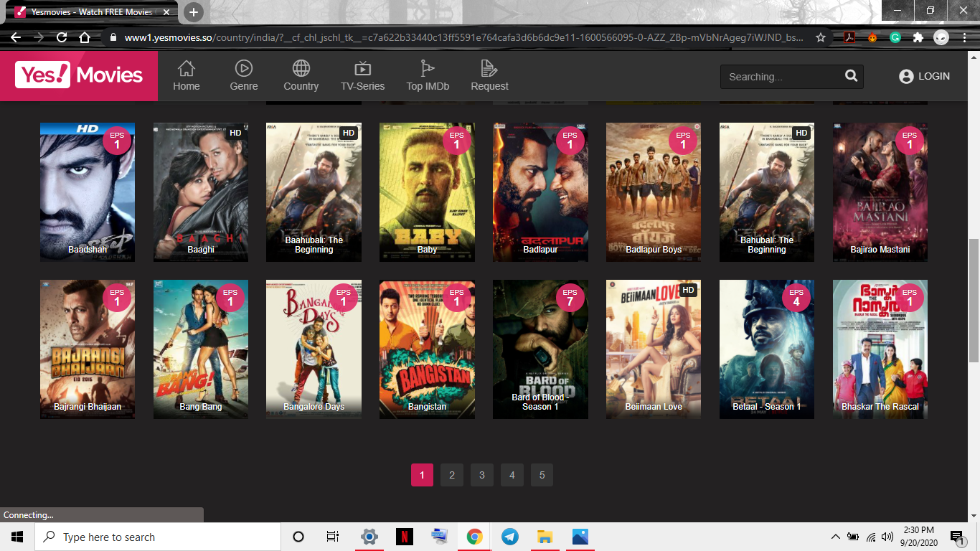
Task: Open the Bajrangi Bhaijaan poster
Action: (88, 349)
